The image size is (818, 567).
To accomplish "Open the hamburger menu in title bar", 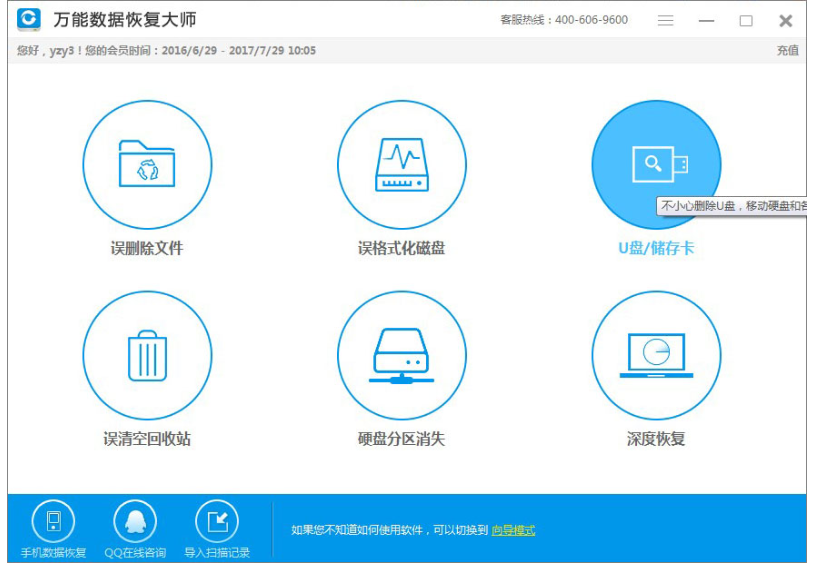I will tap(666, 20).
